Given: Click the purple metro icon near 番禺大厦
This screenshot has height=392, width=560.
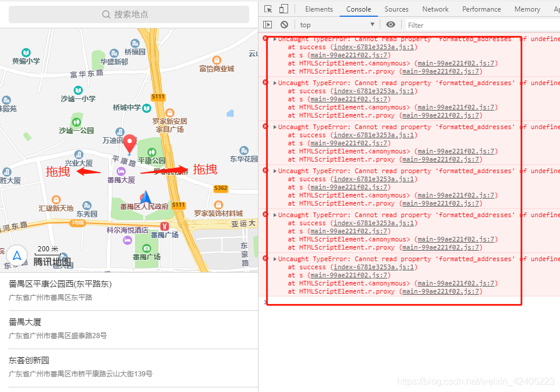Looking at the screenshot, I should click(121, 170).
